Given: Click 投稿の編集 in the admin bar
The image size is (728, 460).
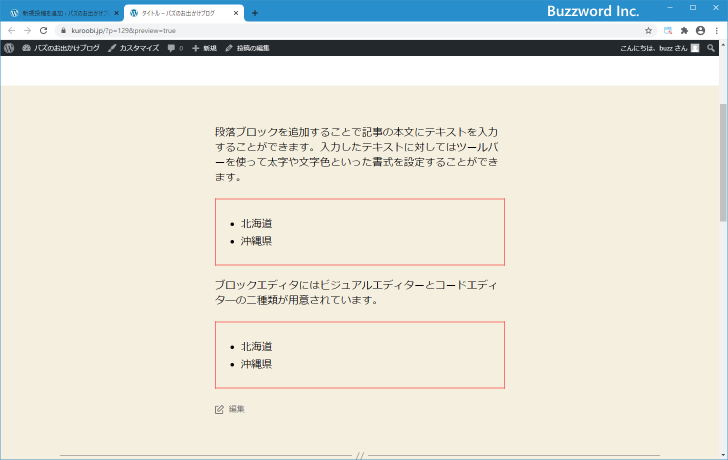Looking at the screenshot, I should [247, 48].
